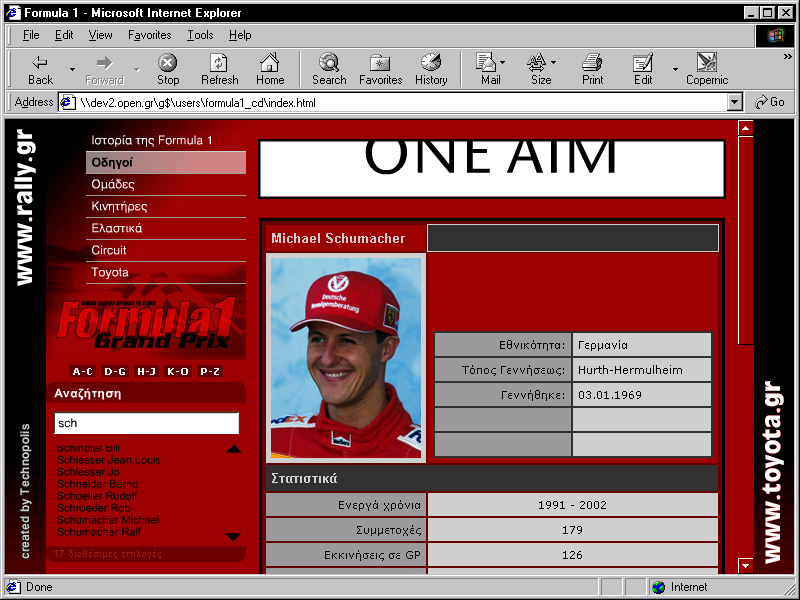This screenshot has height=600, width=800.
Task: Open the Mail dropdown arrow
Action: (503, 63)
